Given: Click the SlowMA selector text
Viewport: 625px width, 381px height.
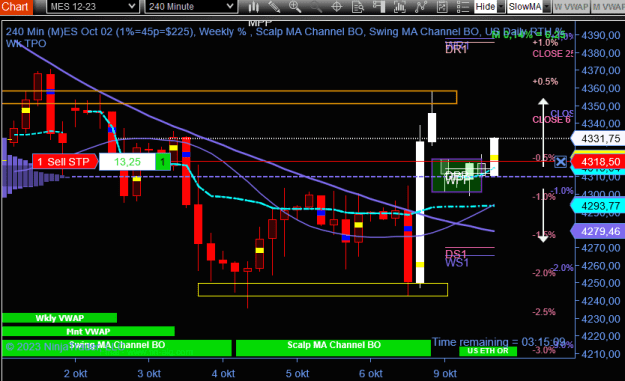Looking at the screenshot, I should click(x=525, y=7).
